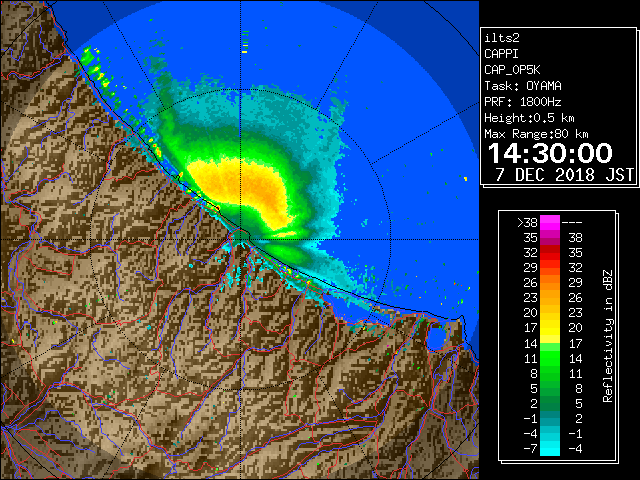Screen dimensions: 640x480
Task: Click the yellow 17–20 dBZ legend swatch
Action: [550, 328]
